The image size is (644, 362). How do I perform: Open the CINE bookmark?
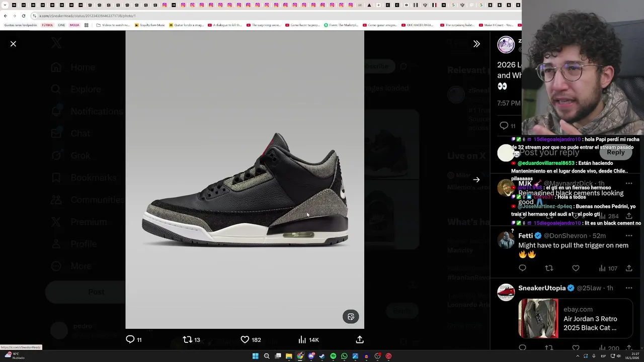61,25
